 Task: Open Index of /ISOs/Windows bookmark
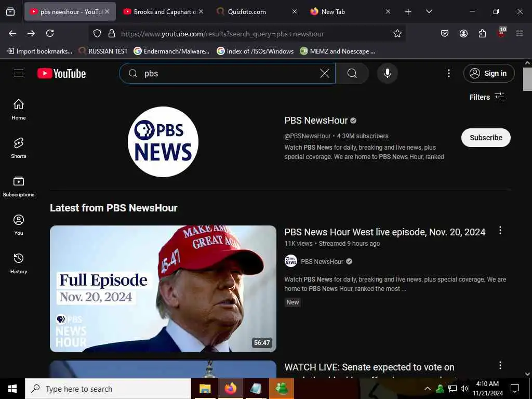(255, 51)
